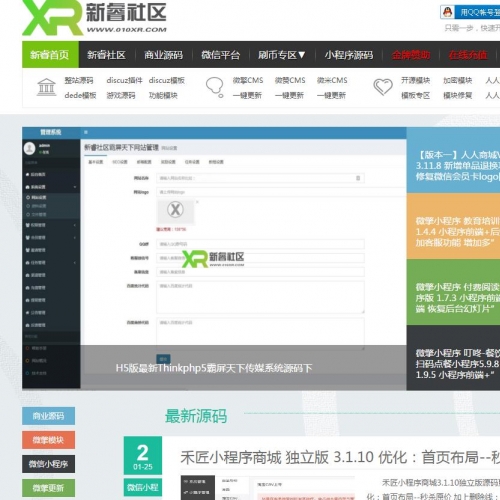This screenshot has width=500, height=500.
Task: Click the building icon beside 整站源码
Action: click(46, 87)
